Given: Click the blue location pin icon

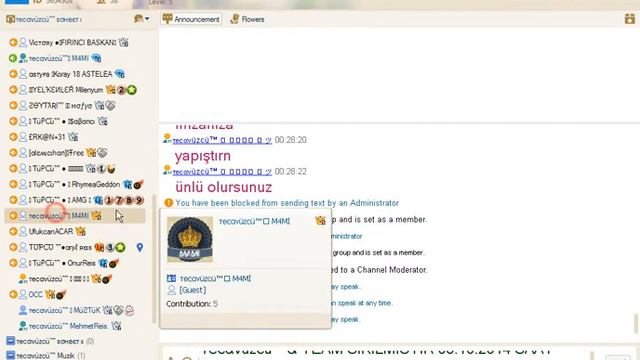Looking at the screenshot, I should [140, 247].
